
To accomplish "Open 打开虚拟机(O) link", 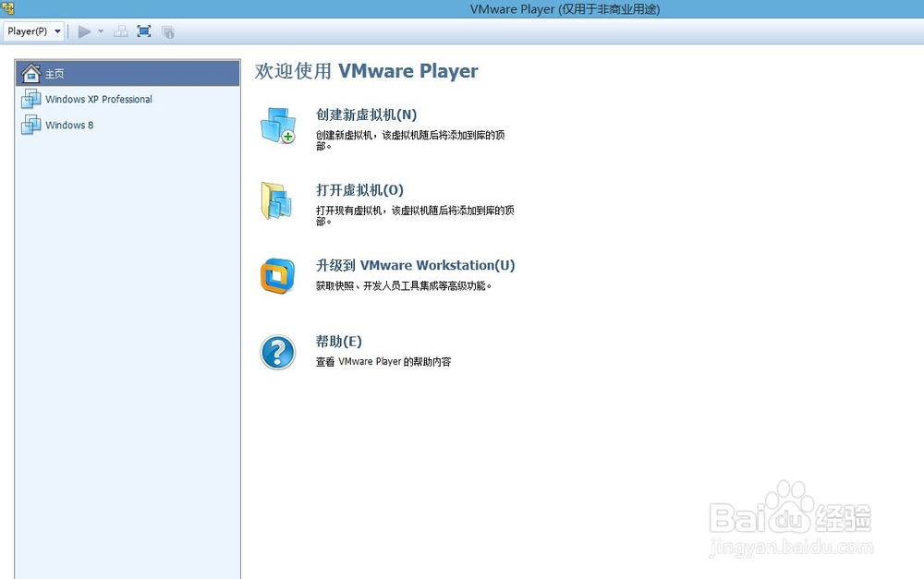I will [359, 190].
